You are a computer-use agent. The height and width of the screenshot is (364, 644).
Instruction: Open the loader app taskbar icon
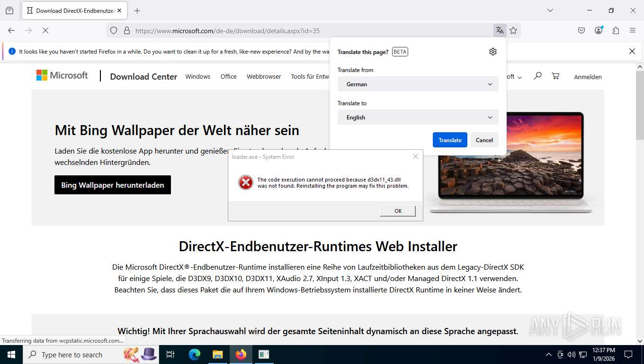pyautogui.click(x=264, y=355)
